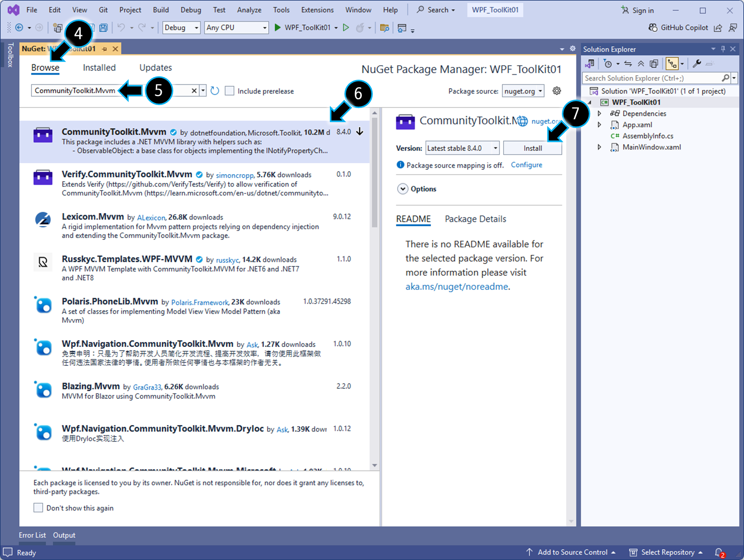This screenshot has height=560, width=744.
Task: Click the Find in Files folder icon
Action: (x=384, y=28)
